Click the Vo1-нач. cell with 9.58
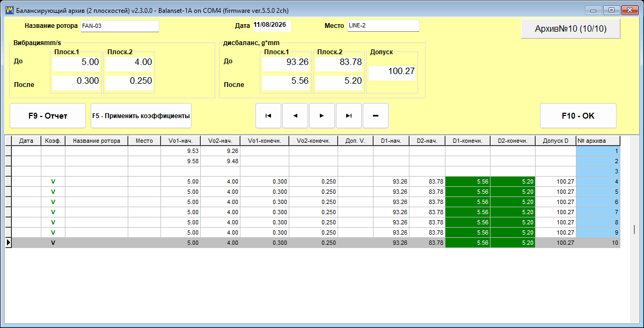The height and width of the screenshot is (328, 644). click(x=180, y=161)
